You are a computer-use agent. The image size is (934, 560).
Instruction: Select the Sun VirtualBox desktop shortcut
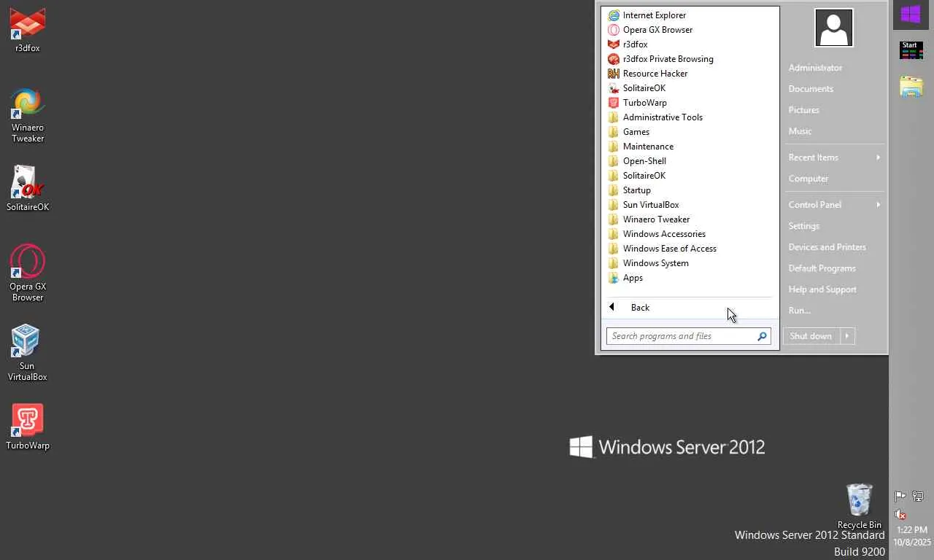pos(28,352)
